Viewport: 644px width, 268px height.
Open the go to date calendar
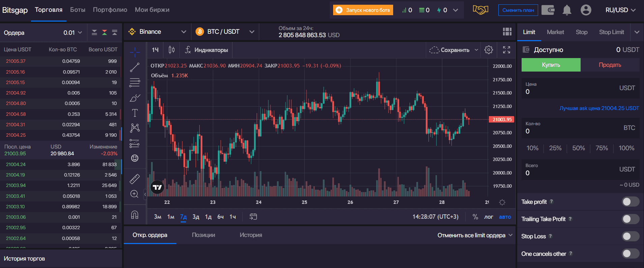coord(253,217)
